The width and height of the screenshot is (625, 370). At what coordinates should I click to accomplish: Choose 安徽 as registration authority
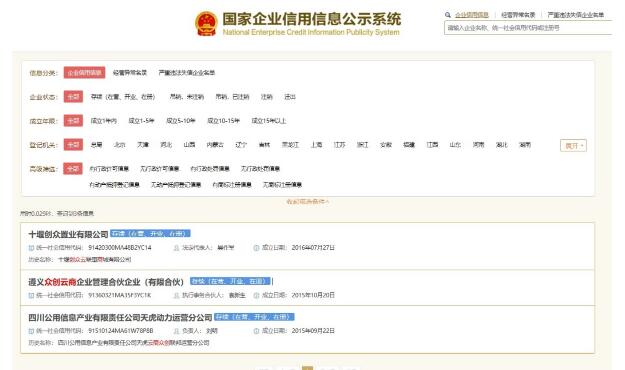pyautogui.click(x=386, y=145)
